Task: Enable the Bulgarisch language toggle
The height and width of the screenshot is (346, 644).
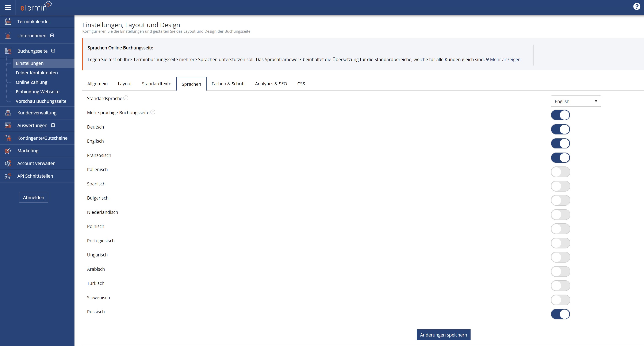Action: (560, 200)
